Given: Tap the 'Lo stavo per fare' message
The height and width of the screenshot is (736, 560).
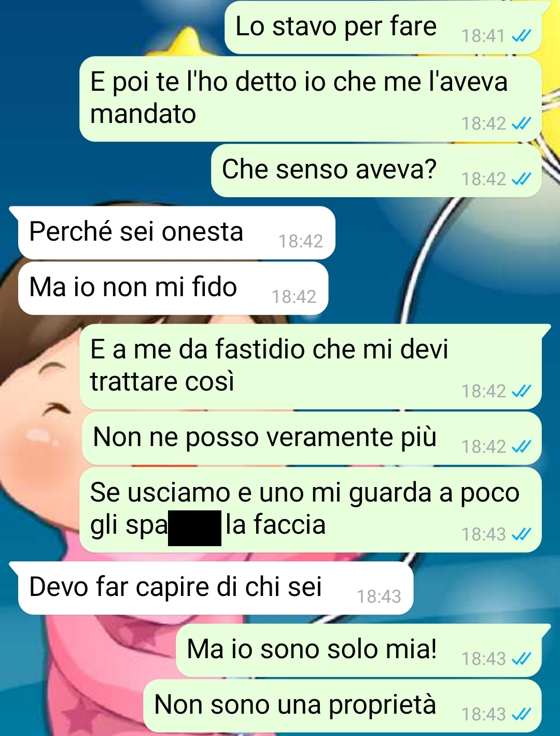Looking at the screenshot, I should (x=384, y=27).
